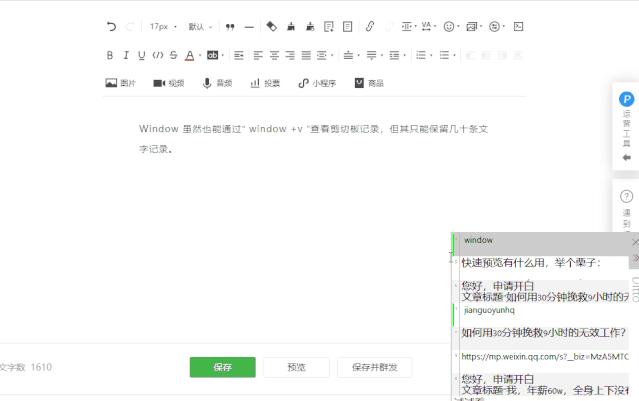Screen dimensions: 639x401
Task: Click Ditto's double-chevron expand icon
Action: 635,258
